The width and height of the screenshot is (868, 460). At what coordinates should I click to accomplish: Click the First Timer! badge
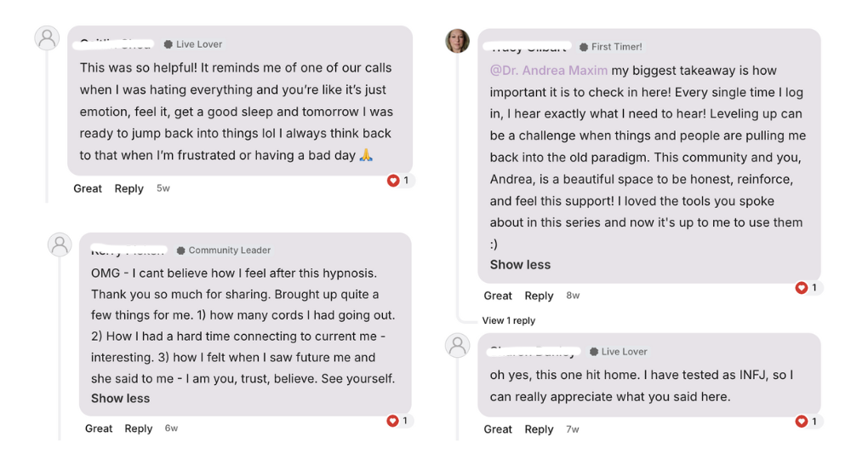(x=611, y=47)
